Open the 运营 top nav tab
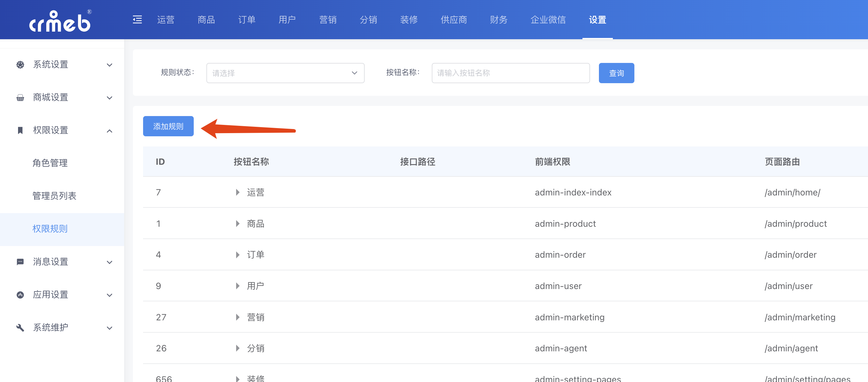The height and width of the screenshot is (382, 868). click(x=166, y=20)
